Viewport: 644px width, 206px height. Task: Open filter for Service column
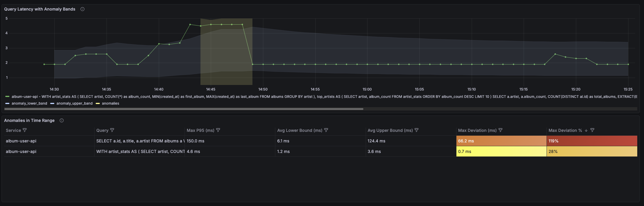coord(25,130)
